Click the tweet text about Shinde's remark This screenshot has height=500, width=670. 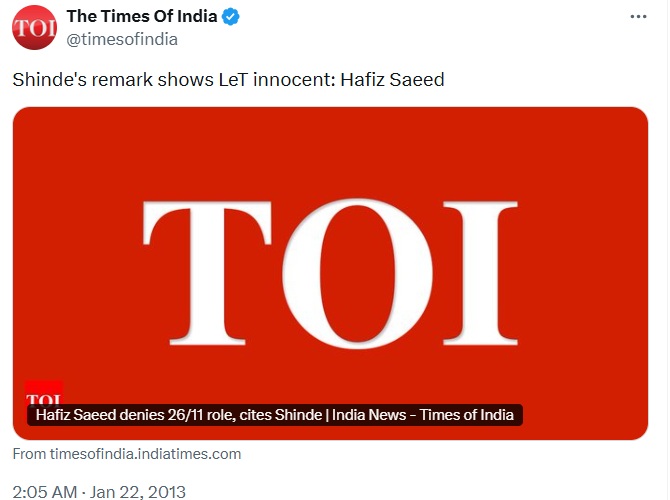(x=228, y=79)
